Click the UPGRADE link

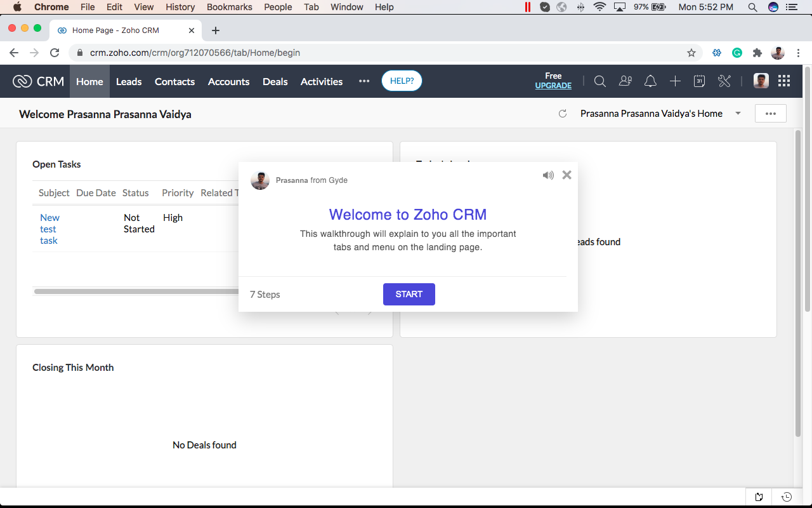tap(553, 86)
